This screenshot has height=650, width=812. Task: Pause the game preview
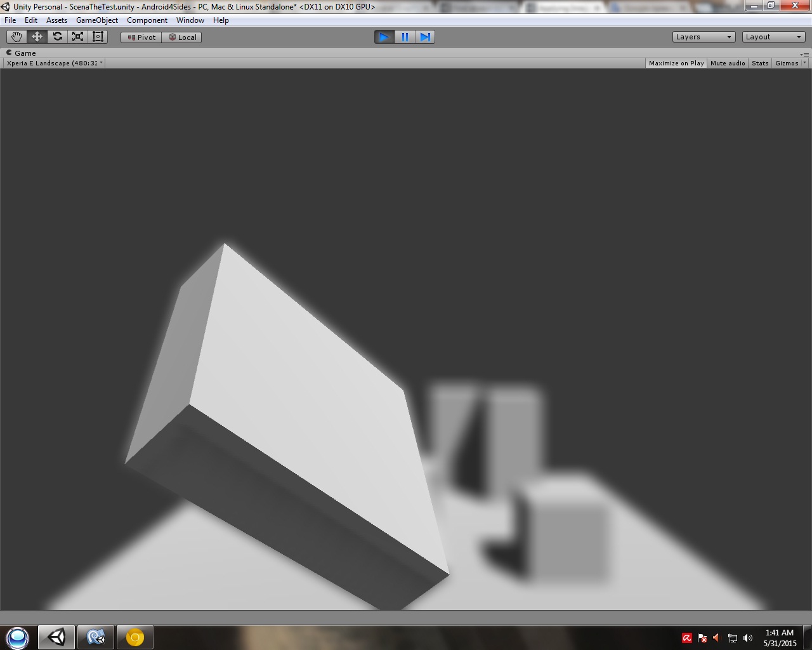(405, 37)
